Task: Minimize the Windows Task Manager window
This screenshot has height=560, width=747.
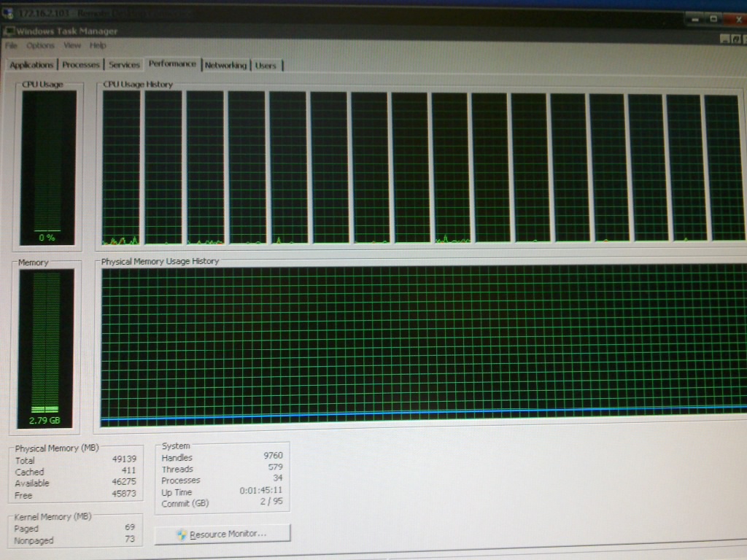Action: click(725, 38)
